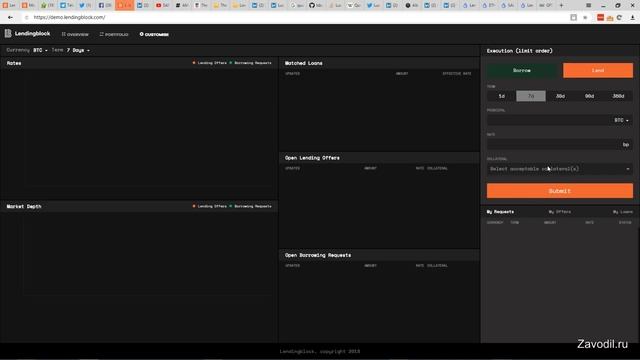Image resolution: width=640 pixels, height=360 pixels.
Task: Submit the limit order
Action: (560, 191)
